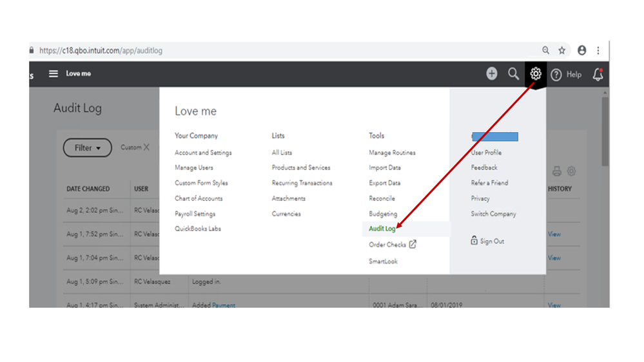
Task: Open QuickBooks Labs
Action: 198,229
